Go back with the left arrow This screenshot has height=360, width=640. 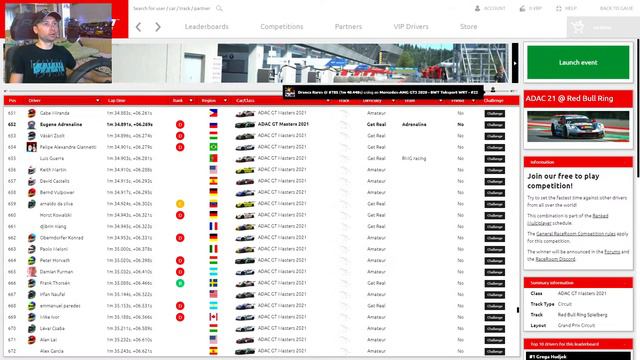(x=138, y=27)
